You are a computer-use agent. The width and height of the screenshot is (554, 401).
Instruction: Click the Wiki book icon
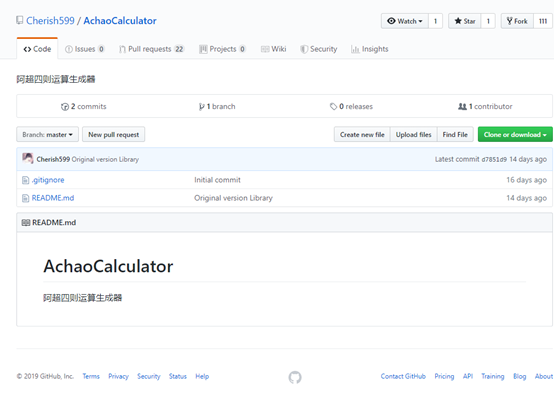[265, 49]
